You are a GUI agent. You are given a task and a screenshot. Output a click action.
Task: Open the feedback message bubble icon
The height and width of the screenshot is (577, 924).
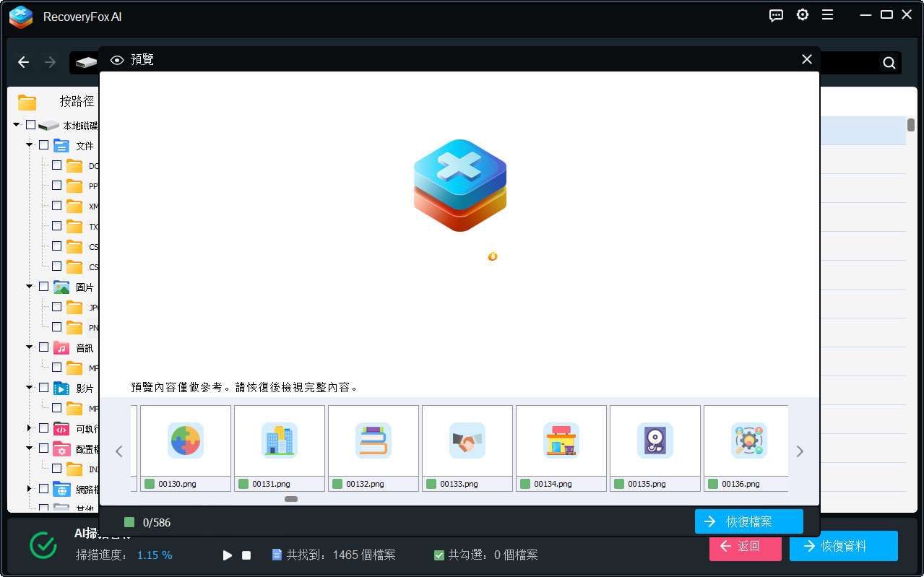(x=775, y=14)
